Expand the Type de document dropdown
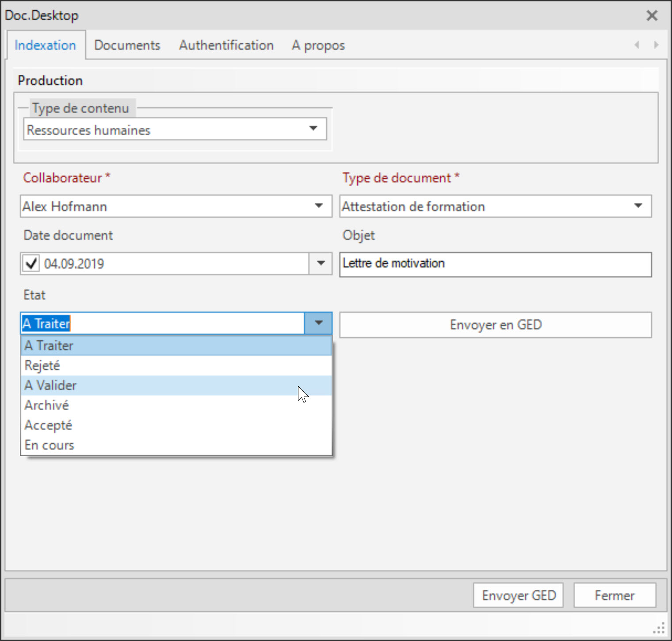 [638, 206]
